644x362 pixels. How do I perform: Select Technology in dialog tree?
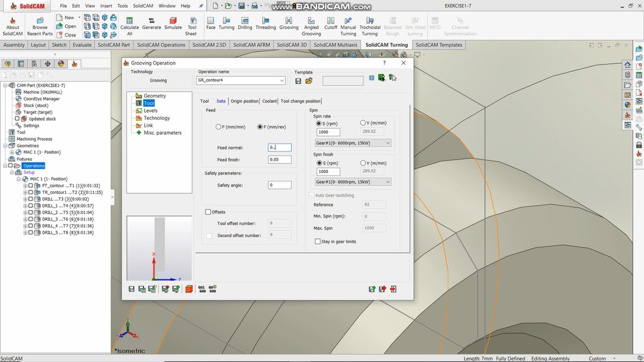tap(156, 118)
